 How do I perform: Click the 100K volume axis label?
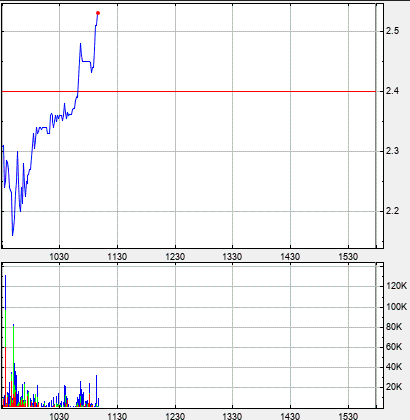pos(396,307)
